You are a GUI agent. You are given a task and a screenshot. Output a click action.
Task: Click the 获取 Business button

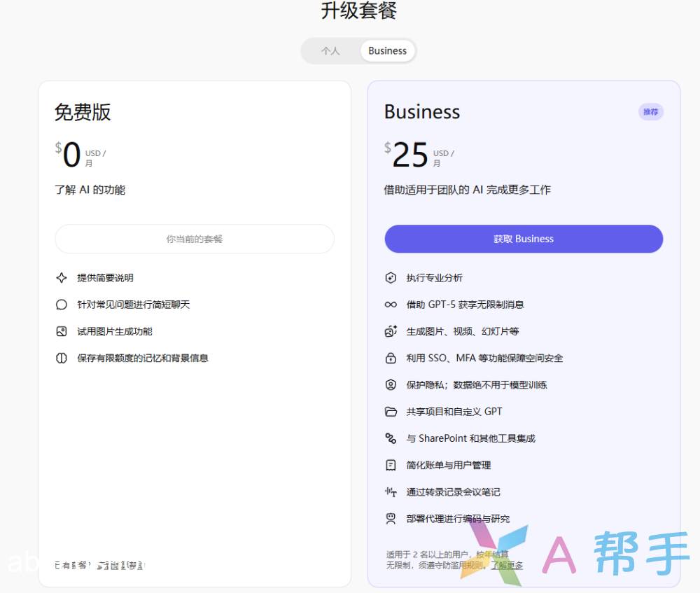click(523, 239)
